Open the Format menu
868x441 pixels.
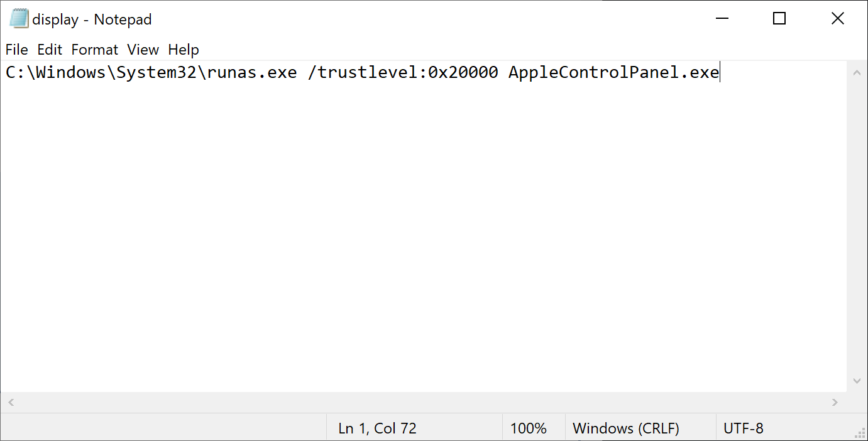coord(94,50)
